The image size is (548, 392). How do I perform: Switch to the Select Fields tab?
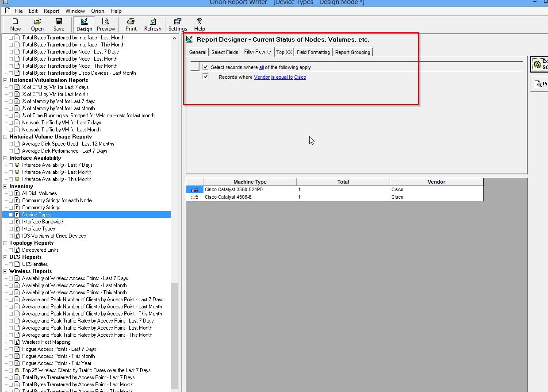pos(225,52)
